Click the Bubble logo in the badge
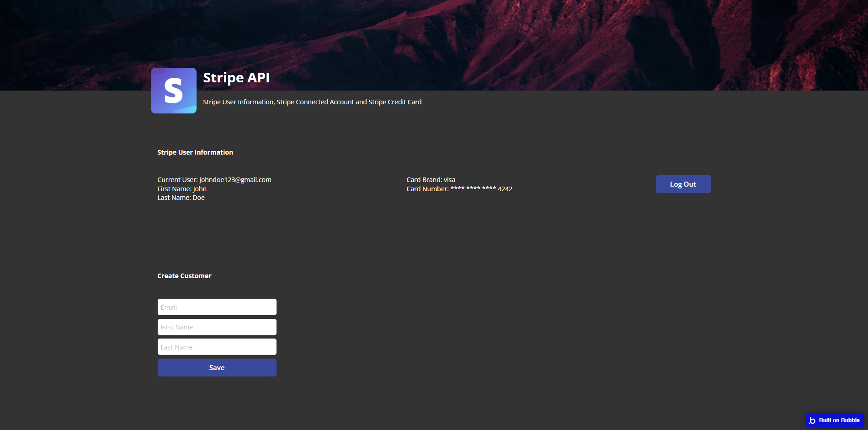 click(x=812, y=420)
